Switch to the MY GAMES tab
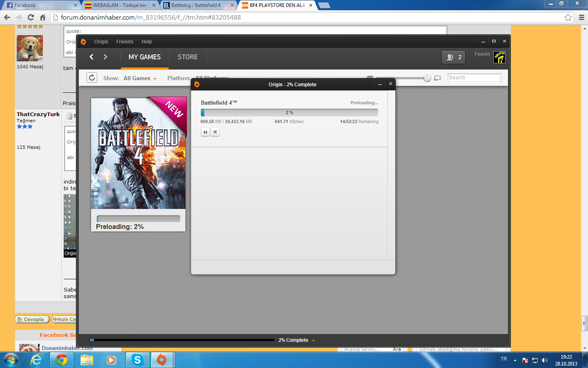Image resolution: width=588 pixels, height=368 pixels. 145,57
